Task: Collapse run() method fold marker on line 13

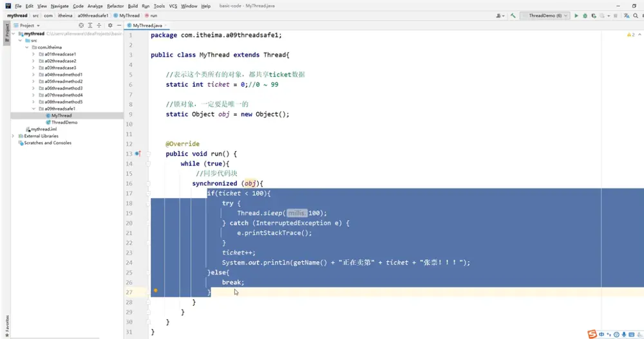Action: (149, 154)
